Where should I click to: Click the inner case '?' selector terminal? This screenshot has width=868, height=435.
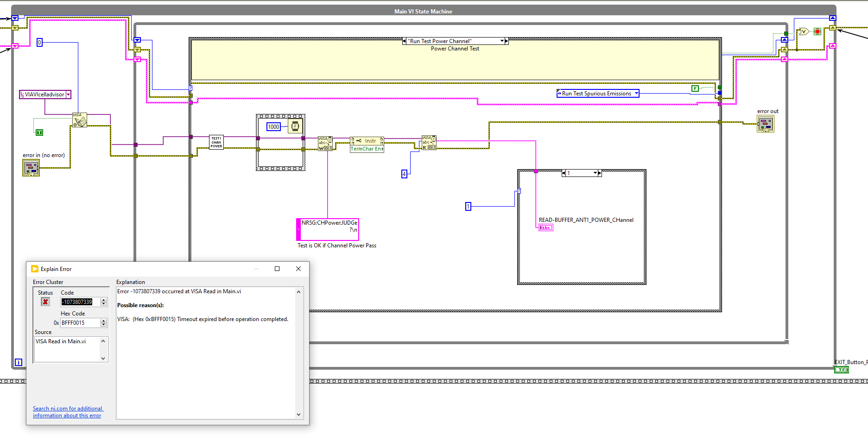(519, 191)
